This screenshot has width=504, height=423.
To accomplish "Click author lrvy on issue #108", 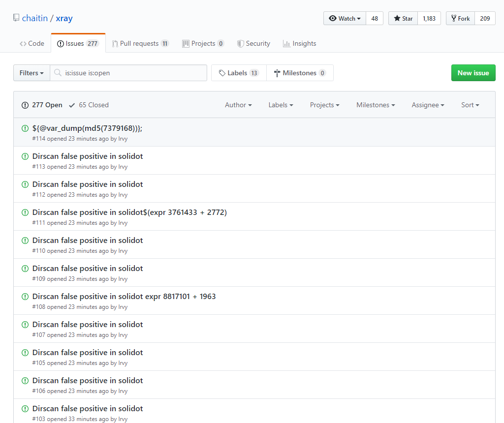I will click(x=123, y=307).
